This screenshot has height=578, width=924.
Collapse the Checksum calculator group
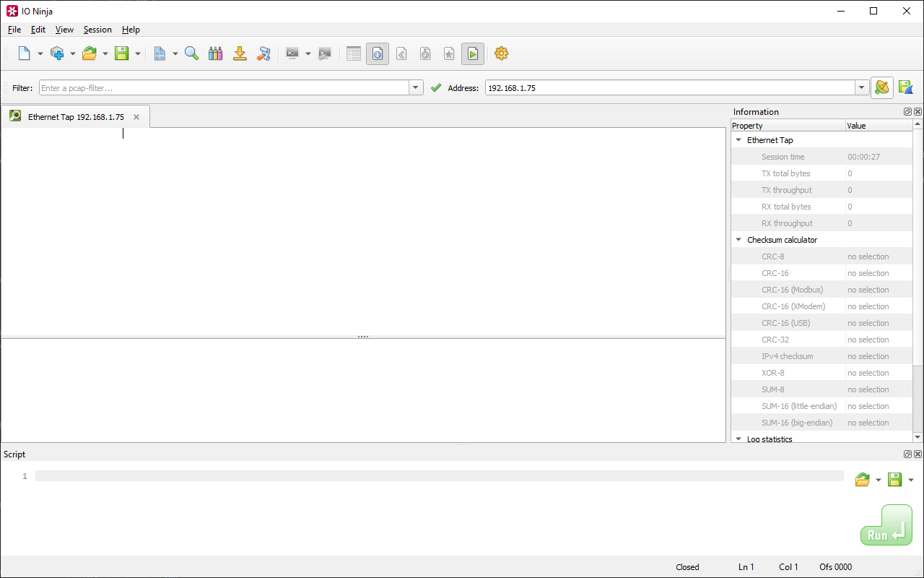pos(738,240)
